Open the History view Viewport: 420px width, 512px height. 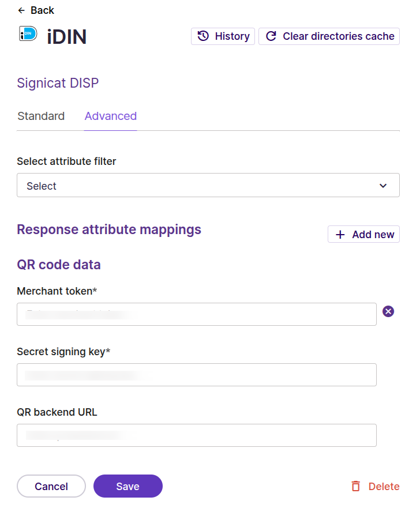(223, 36)
